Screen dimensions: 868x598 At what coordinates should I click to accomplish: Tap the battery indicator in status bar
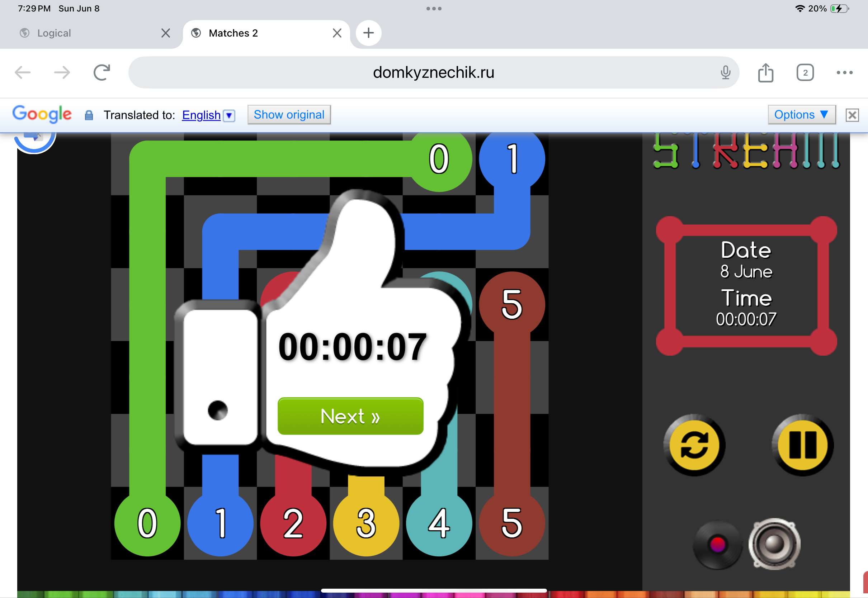[x=839, y=9]
